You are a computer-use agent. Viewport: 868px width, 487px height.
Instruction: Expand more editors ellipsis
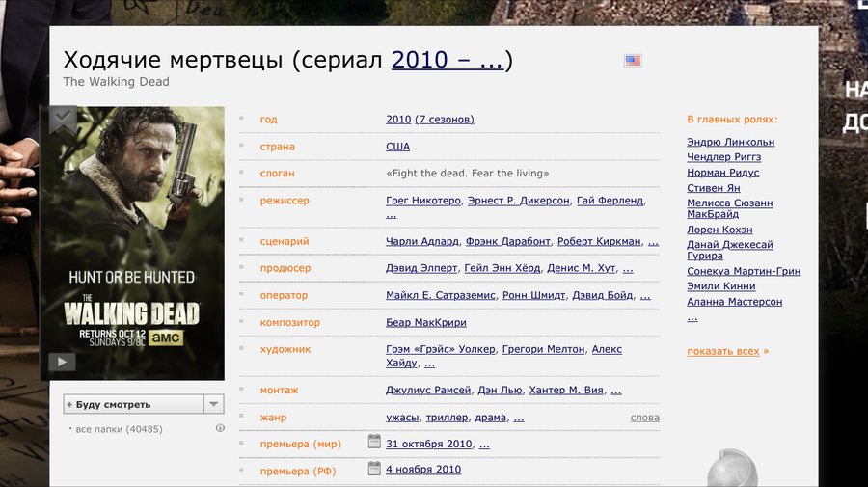click(x=616, y=391)
